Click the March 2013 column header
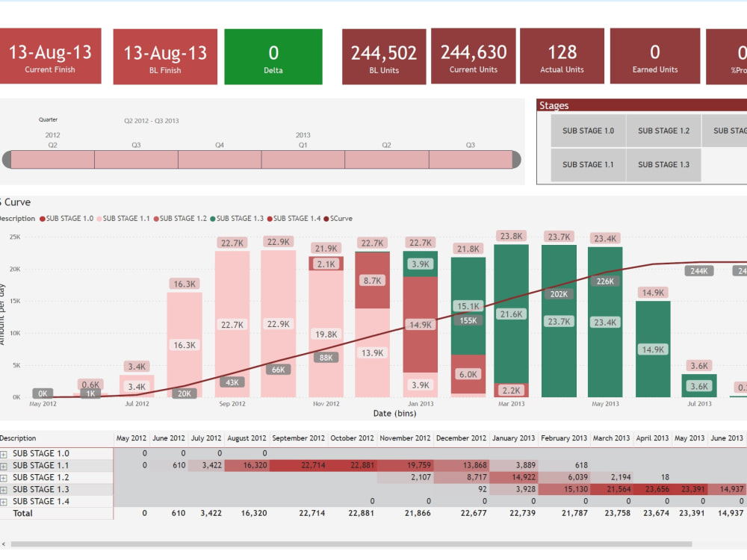Screen dimensions: 747x560 pos(611,438)
